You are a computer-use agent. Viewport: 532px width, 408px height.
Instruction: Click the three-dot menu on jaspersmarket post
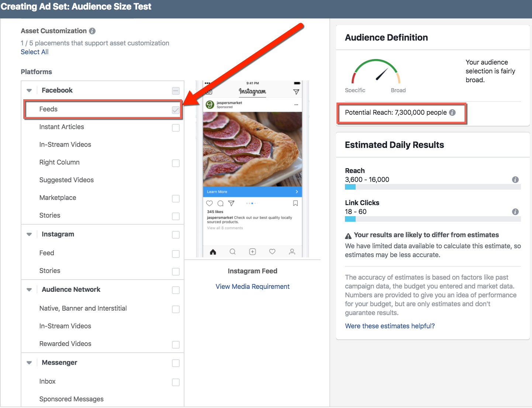click(x=296, y=105)
